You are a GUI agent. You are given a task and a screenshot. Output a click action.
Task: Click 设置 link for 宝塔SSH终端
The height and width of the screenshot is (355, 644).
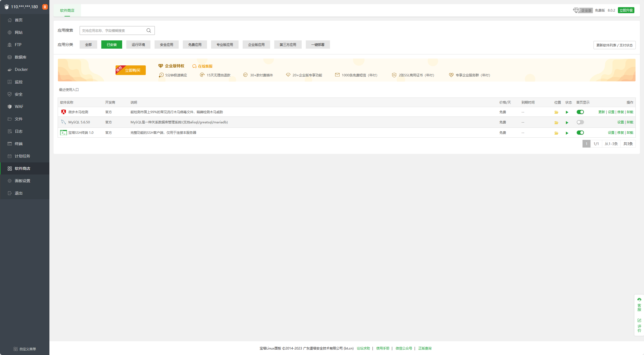(611, 133)
